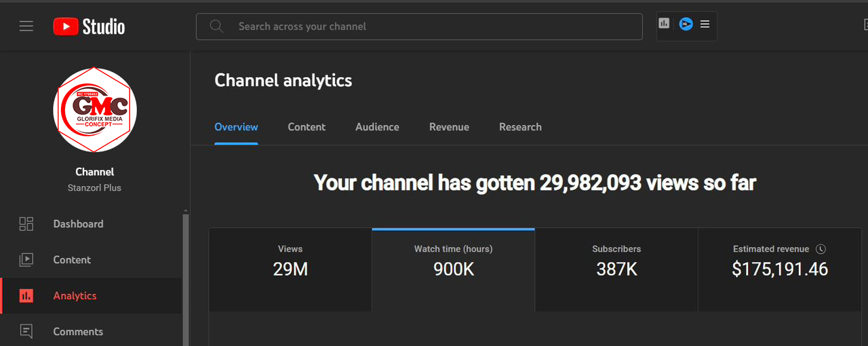Click the red YouTube play-button logo
Image resolution: width=868 pixels, height=346 pixels.
(65, 26)
